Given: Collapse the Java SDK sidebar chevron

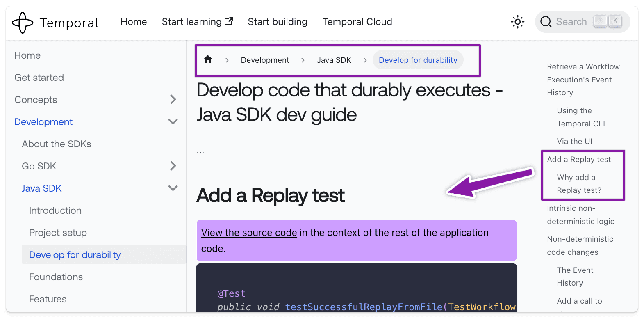Looking at the screenshot, I should click(173, 188).
